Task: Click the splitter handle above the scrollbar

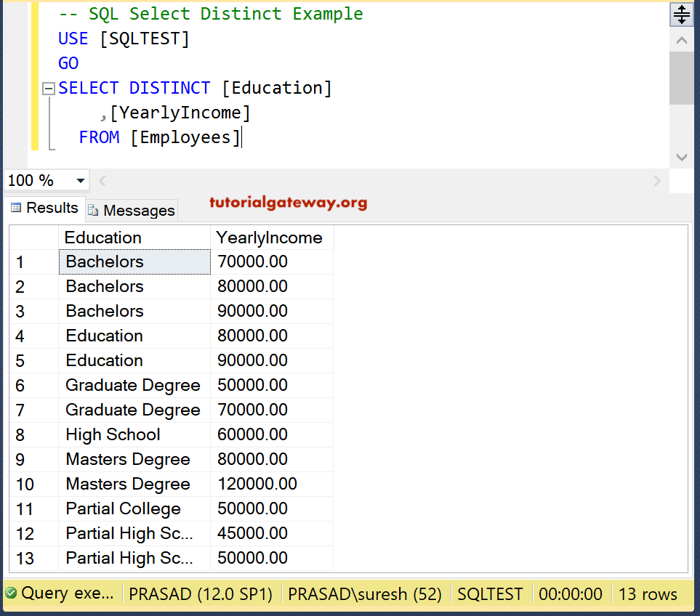Action: point(681,14)
